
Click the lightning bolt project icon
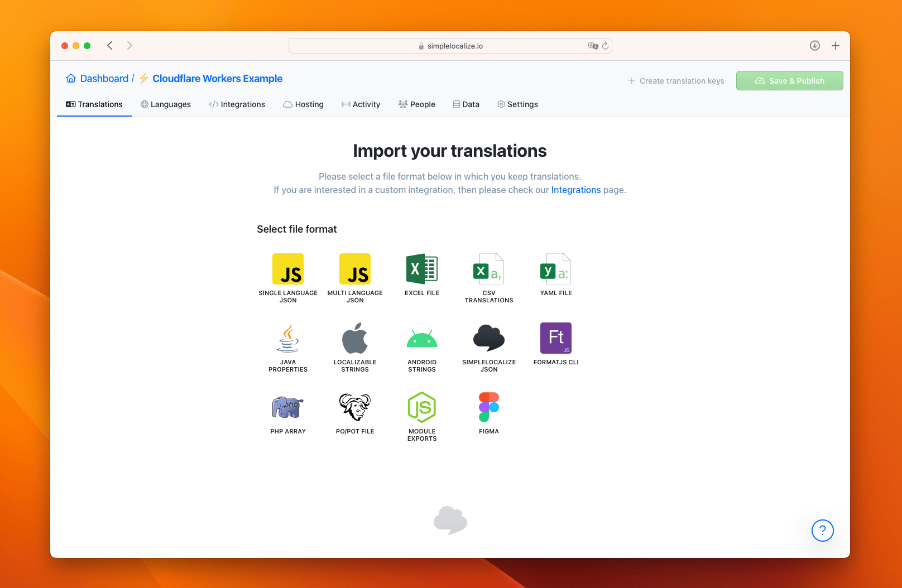[x=143, y=79]
